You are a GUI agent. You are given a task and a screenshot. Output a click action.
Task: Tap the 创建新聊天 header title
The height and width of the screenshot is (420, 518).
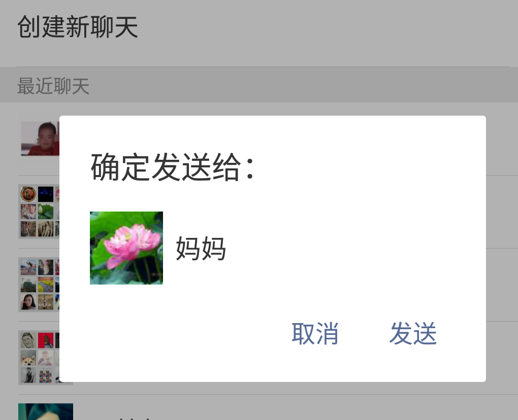click(78, 27)
